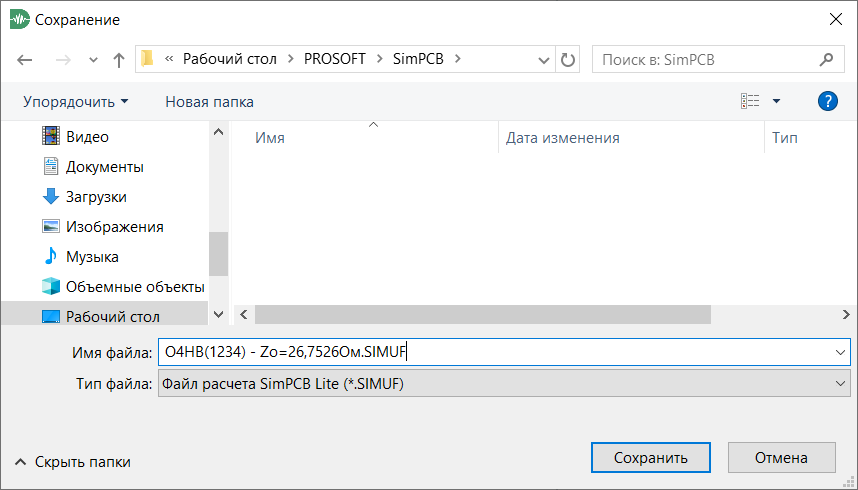Expand chevron after PROSOFT in path
The image size is (858, 490).
coord(379,59)
